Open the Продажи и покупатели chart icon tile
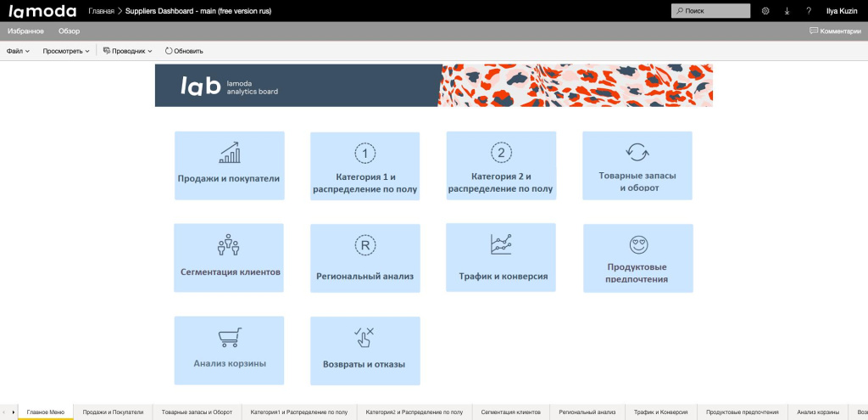The width and height of the screenshot is (868, 420). [x=229, y=153]
